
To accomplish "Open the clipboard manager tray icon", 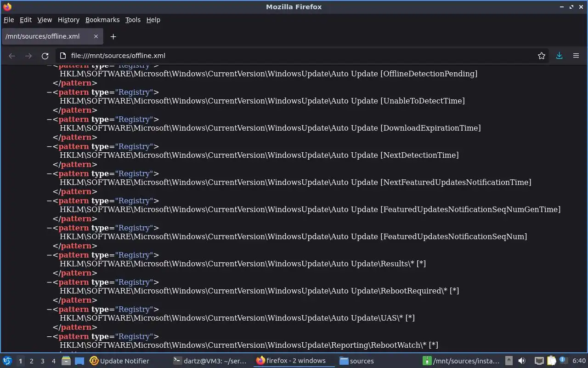I will pyautogui.click(x=552, y=361).
